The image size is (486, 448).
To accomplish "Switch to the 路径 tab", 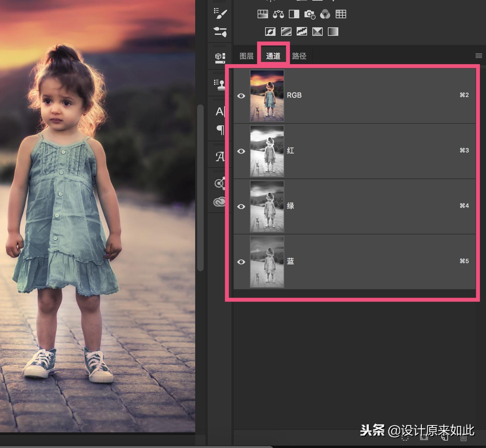I will [x=299, y=56].
